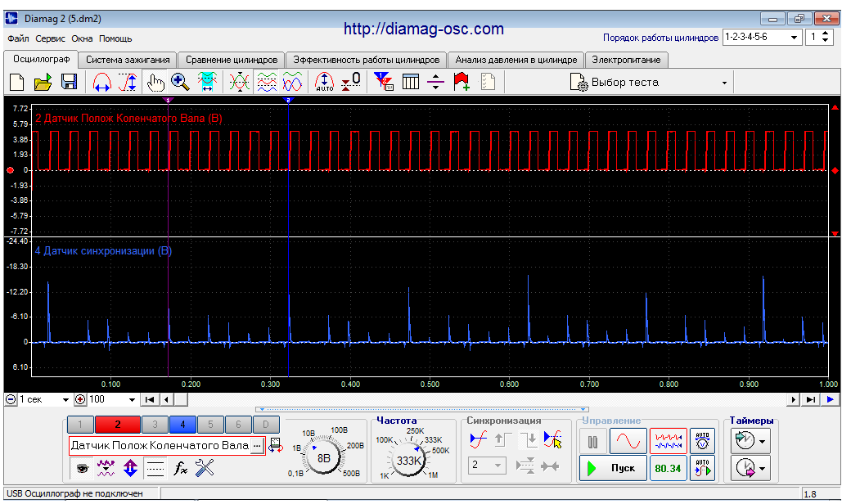This screenshot has height=504, width=851.
Task: Activate the magnifier zoom tool
Action: (180, 82)
